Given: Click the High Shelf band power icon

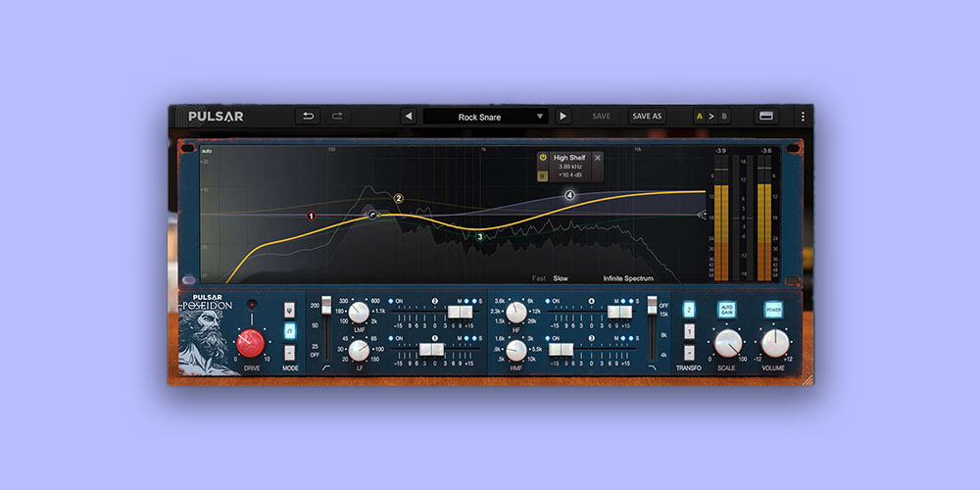Looking at the screenshot, I should 543,157.
